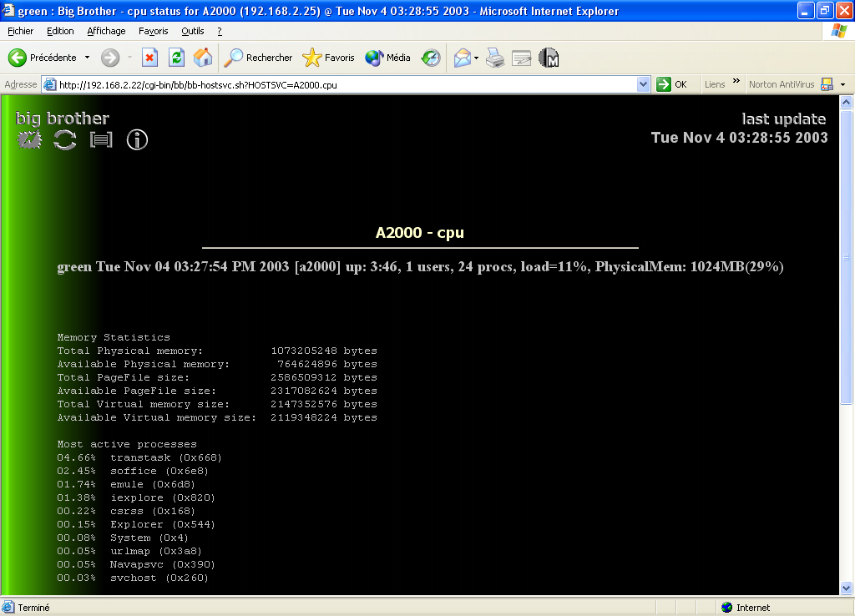This screenshot has width=855, height=616.
Task: Click the Big Brother circular arrows icon
Action: pyautogui.click(x=64, y=140)
